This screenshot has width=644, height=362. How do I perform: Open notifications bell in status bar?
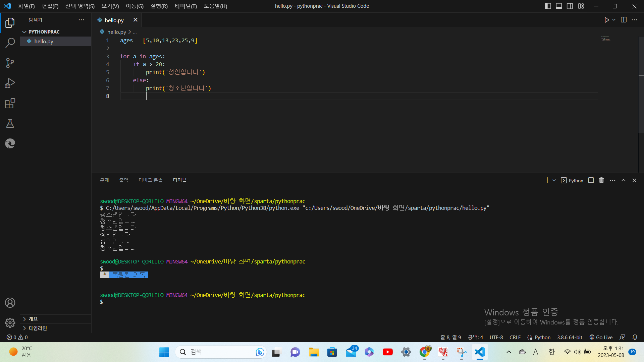[x=635, y=337]
